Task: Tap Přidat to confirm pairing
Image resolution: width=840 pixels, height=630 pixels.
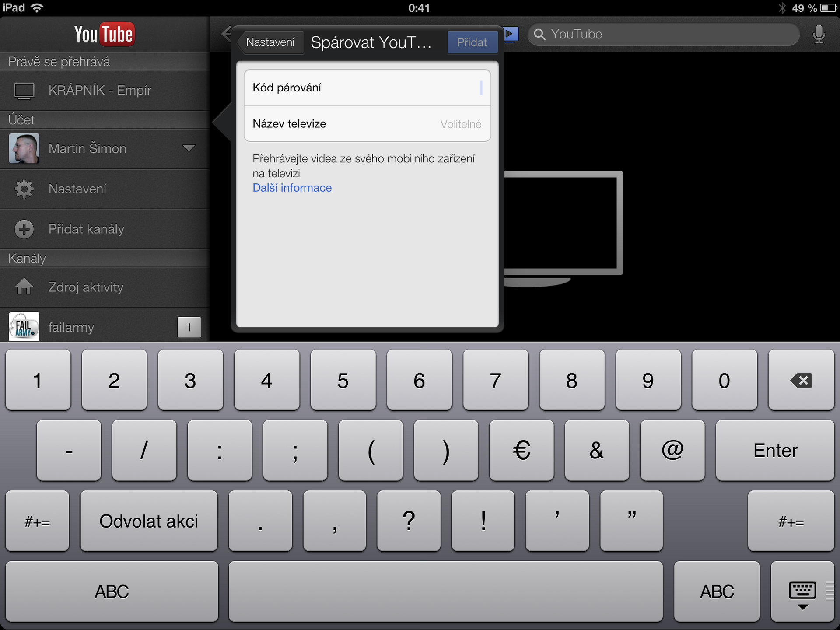Action: [x=472, y=42]
